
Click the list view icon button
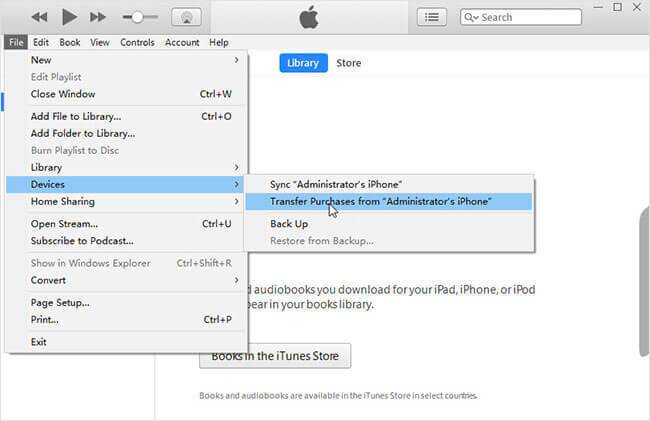pyautogui.click(x=432, y=17)
